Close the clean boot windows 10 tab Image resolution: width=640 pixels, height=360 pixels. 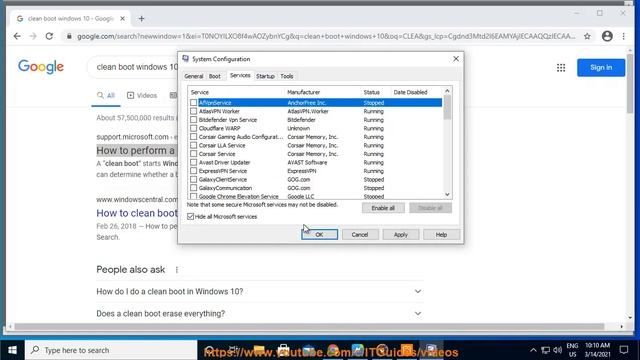click(x=122, y=19)
